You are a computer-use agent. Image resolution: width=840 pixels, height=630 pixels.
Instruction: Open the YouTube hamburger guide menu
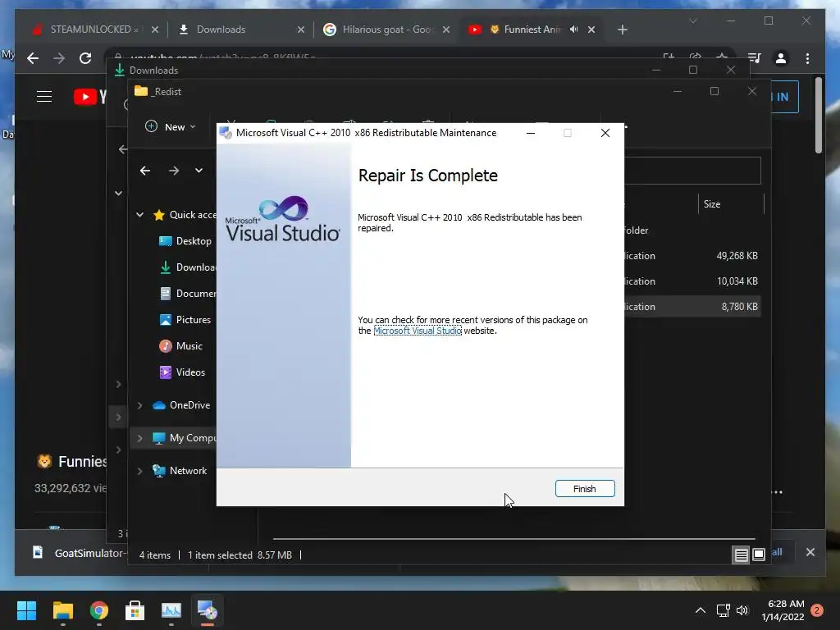tap(44, 97)
